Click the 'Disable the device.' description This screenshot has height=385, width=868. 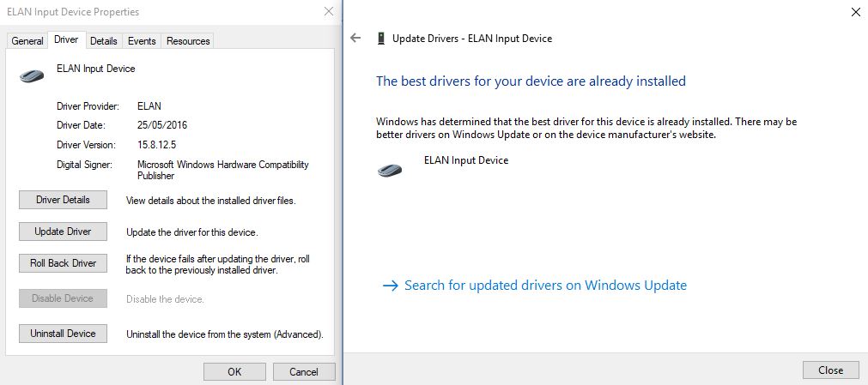pyautogui.click(x=165, y=299)
